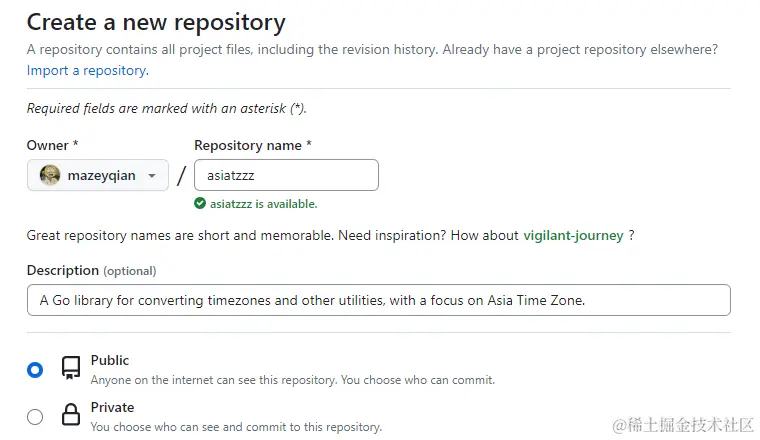Select the Private radio button
760x440 pixels.
[x=35, y=416]
